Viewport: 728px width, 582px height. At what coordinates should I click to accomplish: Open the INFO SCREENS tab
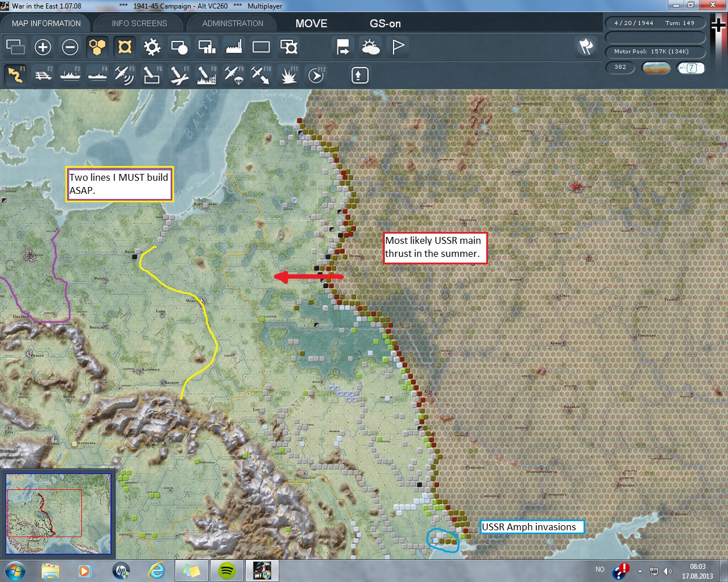[x=139, y=23]
